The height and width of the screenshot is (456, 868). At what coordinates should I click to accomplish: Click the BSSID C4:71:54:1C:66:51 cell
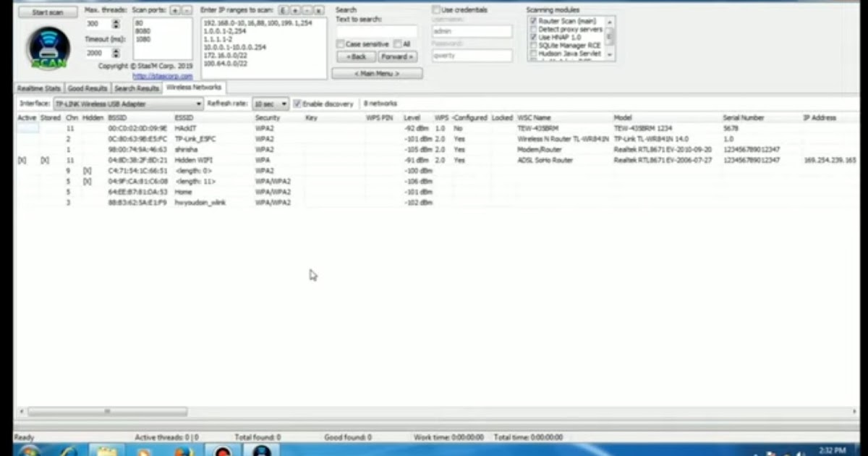(x=138, y=171)
